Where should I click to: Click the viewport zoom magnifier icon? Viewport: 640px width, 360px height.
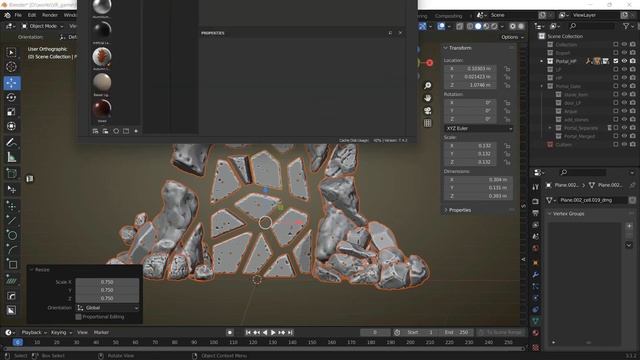[x=427, y=85]
